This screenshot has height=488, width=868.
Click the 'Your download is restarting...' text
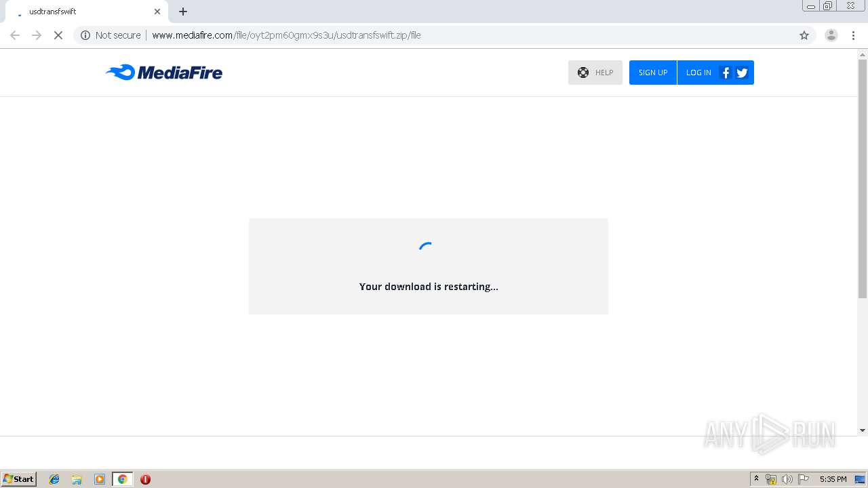pyautogui.click(x=429, y=287)
